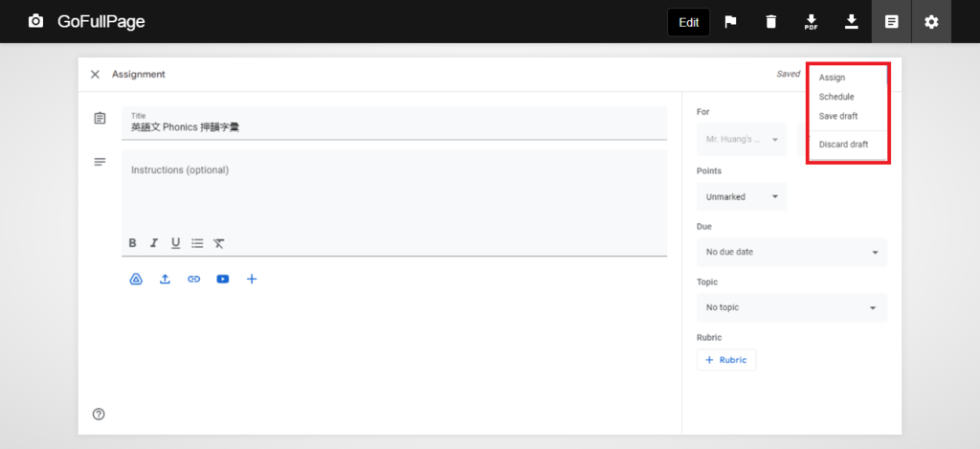The height and width of the screenshot is (449, 980).
Task: Attach a file from Google Drive
Action: [136, 280]
